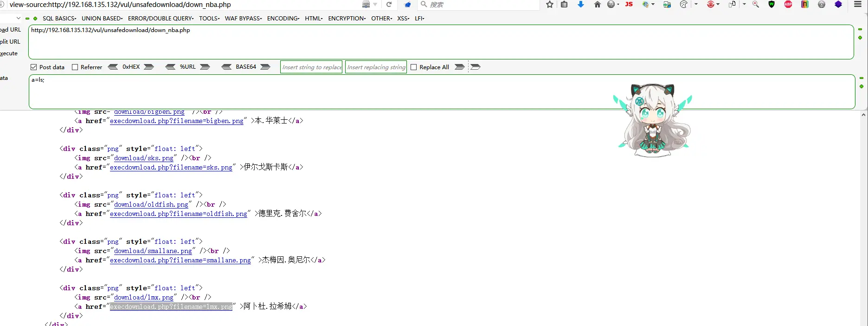Open the SQL BASICS dropdown menu
The height and width of the screenshot is (326, 868).
coord(59,19)
